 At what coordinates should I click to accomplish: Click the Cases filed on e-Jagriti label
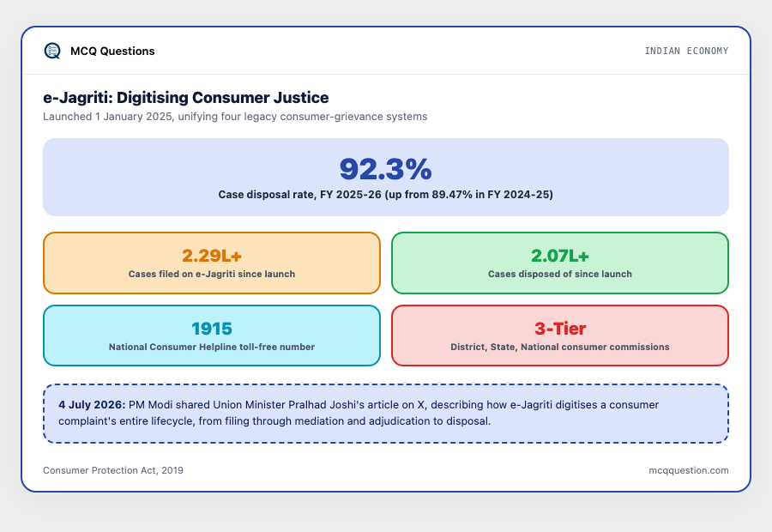[x=212, y=274]
